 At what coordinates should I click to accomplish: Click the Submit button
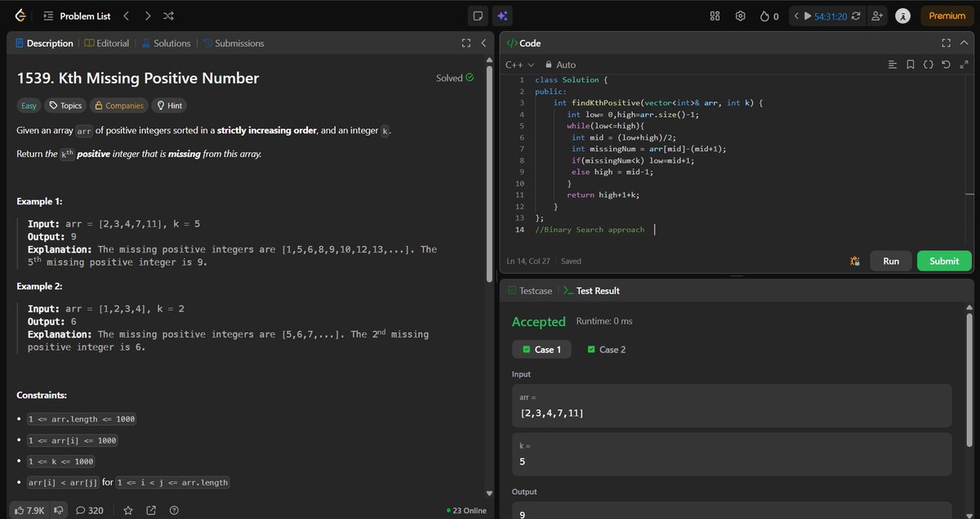(944, 261)
